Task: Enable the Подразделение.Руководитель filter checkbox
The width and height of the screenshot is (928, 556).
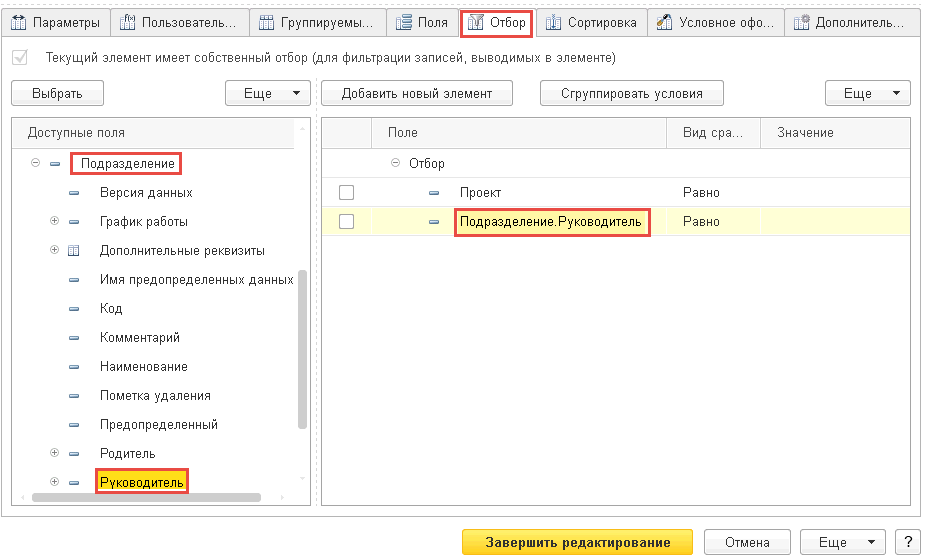Action: 346,221
